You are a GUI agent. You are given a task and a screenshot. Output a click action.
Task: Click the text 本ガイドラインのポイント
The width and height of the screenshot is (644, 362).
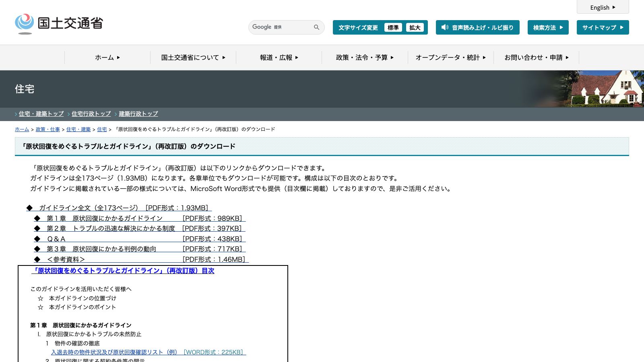[x=83, y=307]
